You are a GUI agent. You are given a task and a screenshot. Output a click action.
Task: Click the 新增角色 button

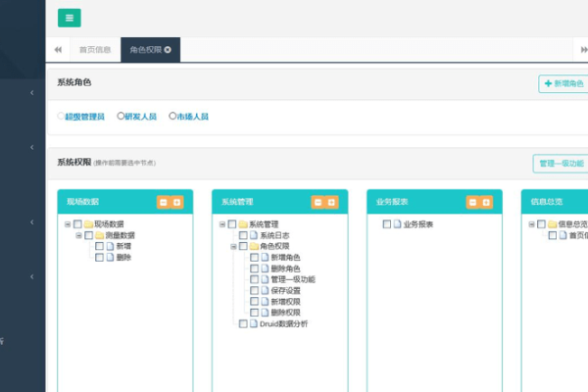tap(563, 83)
